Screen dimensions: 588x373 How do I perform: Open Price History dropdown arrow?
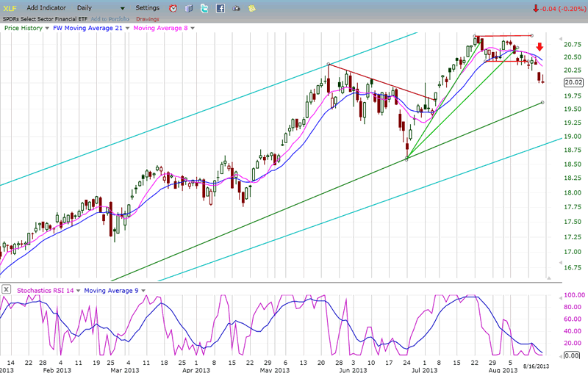coord(47,28)
